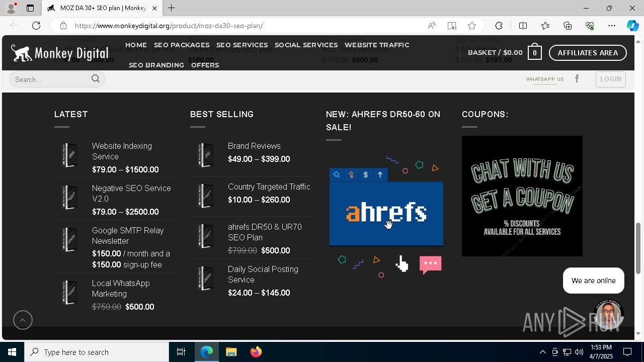Open Copilot sidebar icon
644x362 pixels.
[632, 26]
